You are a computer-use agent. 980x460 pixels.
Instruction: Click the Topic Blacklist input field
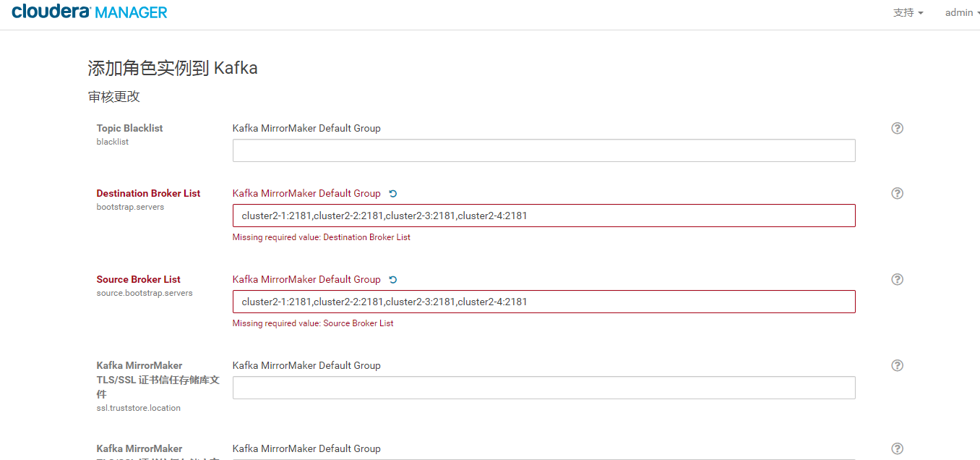pyautogui.click(x=543, y=150)
